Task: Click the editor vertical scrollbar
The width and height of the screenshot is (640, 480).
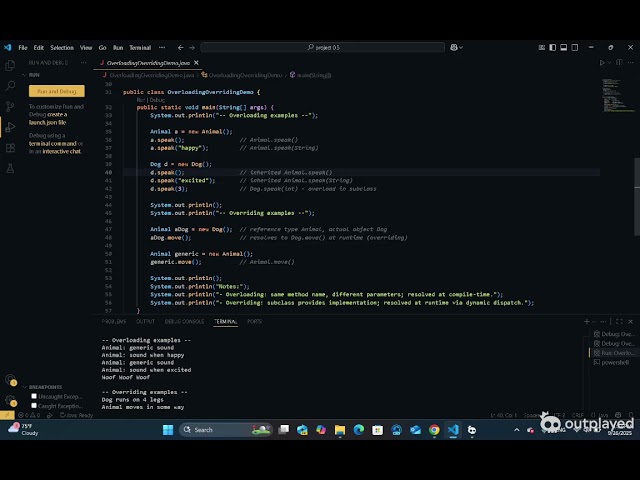Action: pos(637,196)
